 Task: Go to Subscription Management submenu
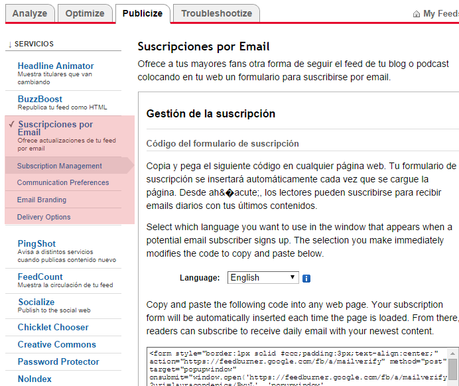click(x=60, y=166)
